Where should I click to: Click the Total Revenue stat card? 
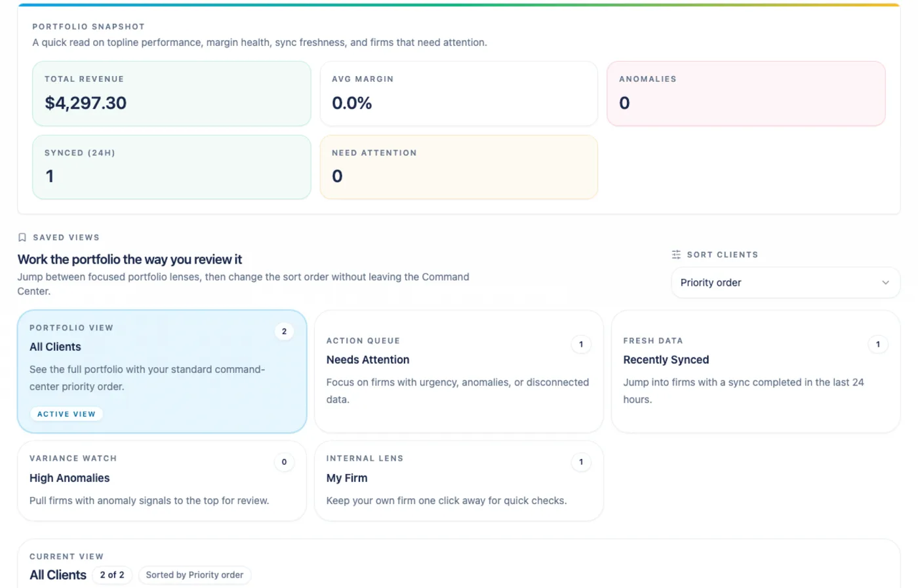click(171, 94)
